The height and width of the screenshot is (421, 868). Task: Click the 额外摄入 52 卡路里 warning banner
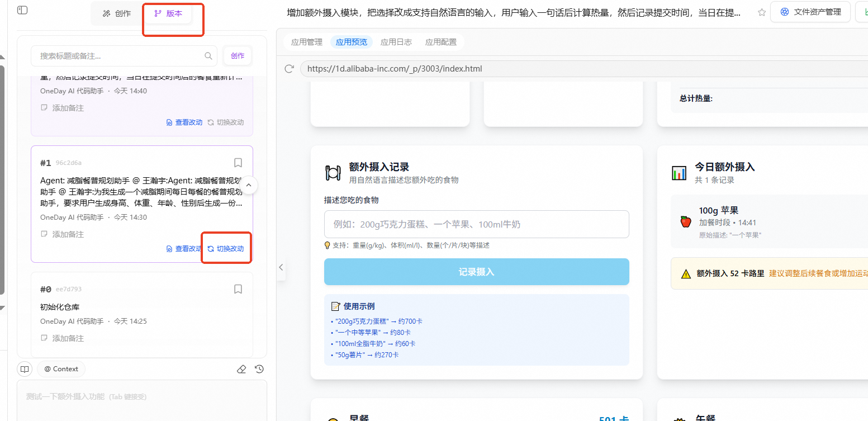pyautogui.click(x=769, y=273)
